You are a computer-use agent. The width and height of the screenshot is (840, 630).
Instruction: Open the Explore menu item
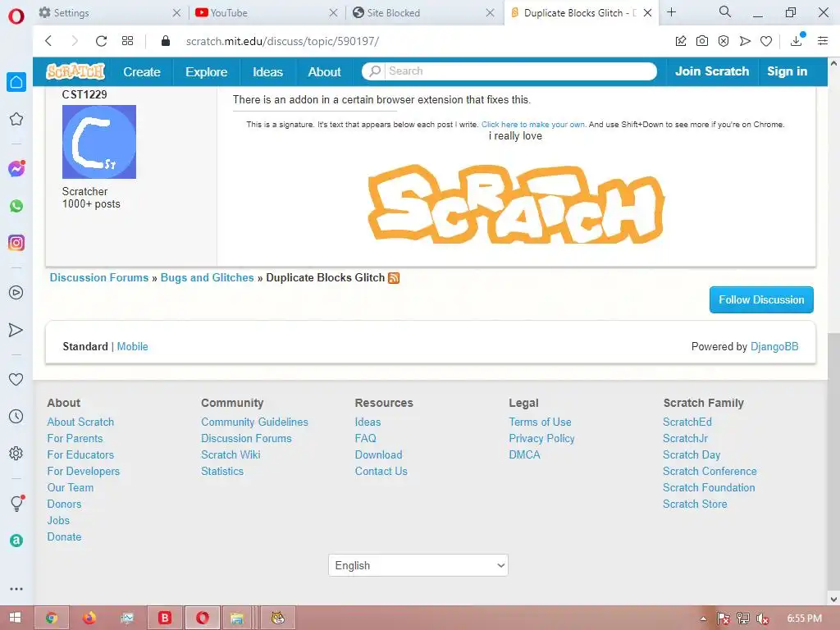[x=206, y=72]
